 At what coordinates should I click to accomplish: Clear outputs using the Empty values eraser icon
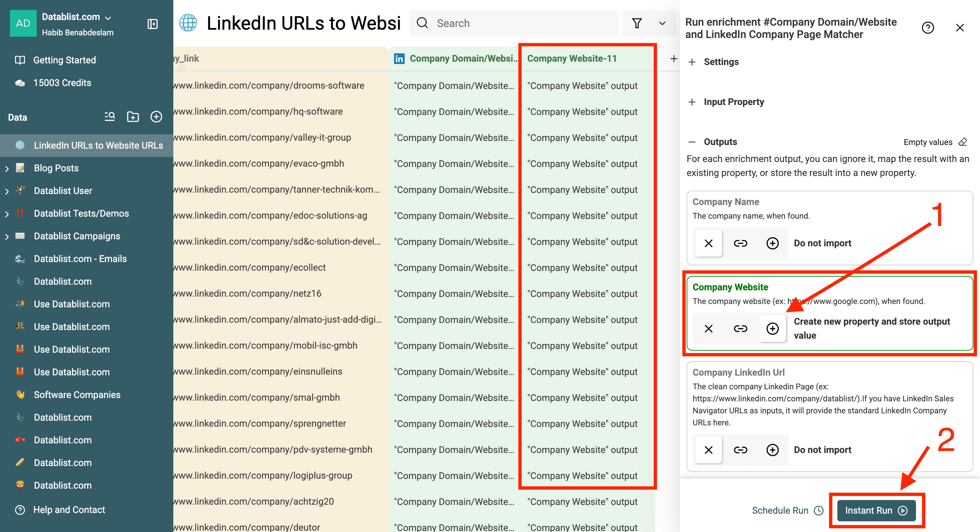(x=963, y=142)
